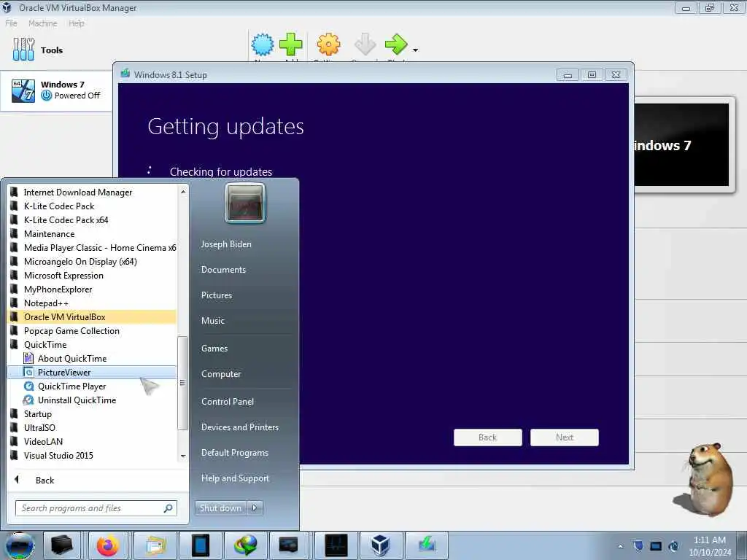The width and height of the screenshot is (747, 560).
Task: Click the Search programs and files box
Action: click(x=96, y=508)
